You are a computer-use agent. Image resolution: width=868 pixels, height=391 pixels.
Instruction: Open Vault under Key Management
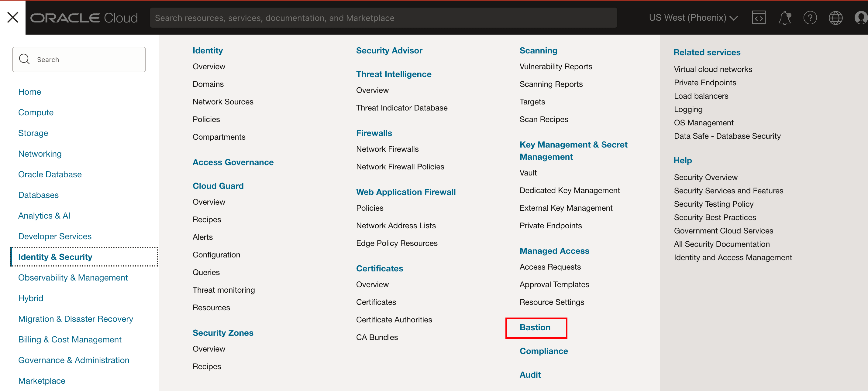pyautogui.click(x=528, y=173)
